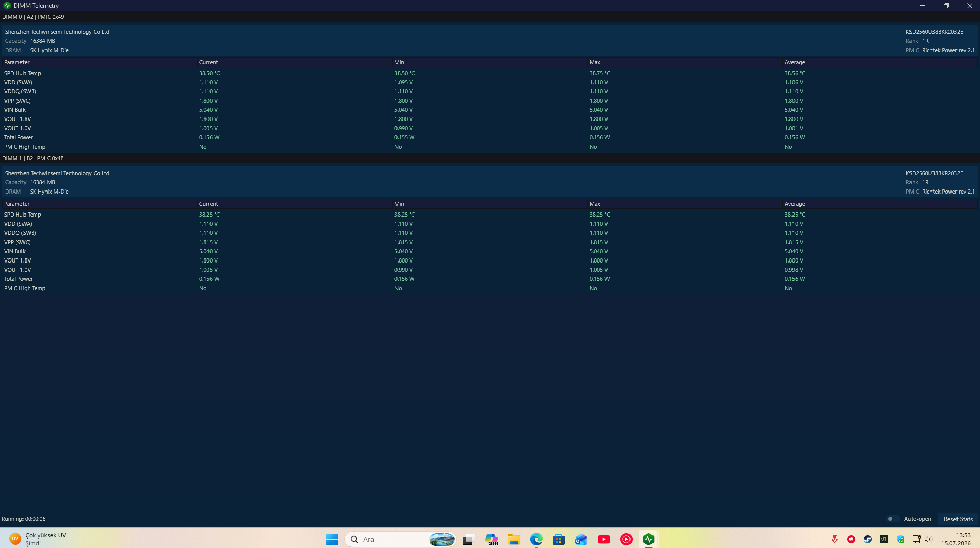The height and width of the screenshot is (548, 980).
Task: Click the SPD Hub Temp row label for DIMM 0
Action: point(22,73)
